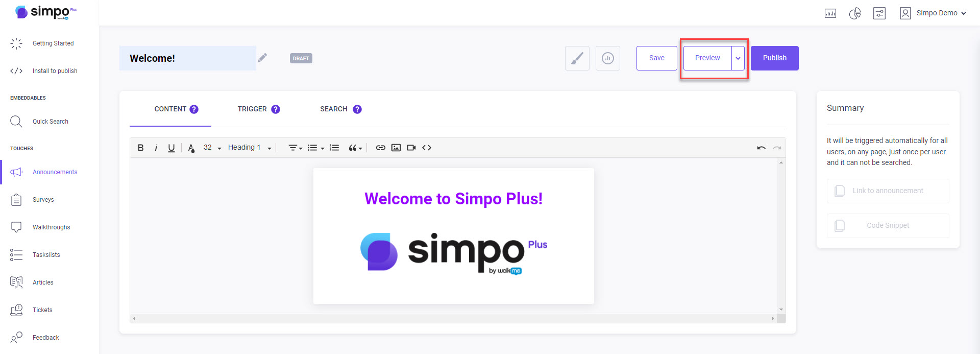The width and height of the screenshot is (980, 354).
Task: Switch to the TRIGGER tab
Action: 259,109
